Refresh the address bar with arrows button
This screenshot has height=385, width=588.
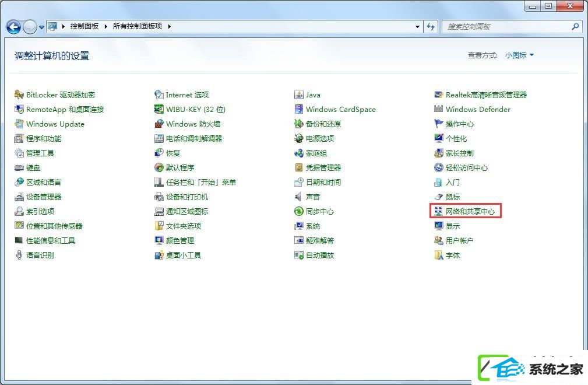click(x=431, y=27)
